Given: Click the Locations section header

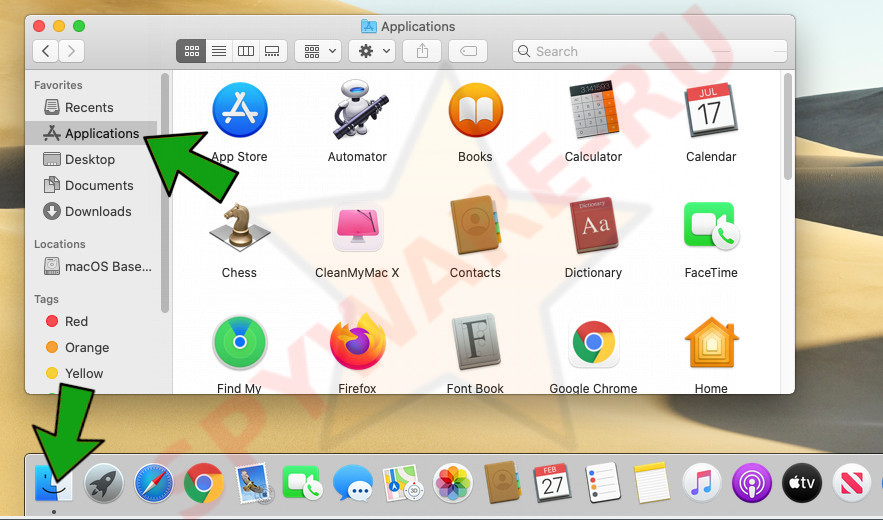Looking at the screenshot, I should tap(60, 244).
